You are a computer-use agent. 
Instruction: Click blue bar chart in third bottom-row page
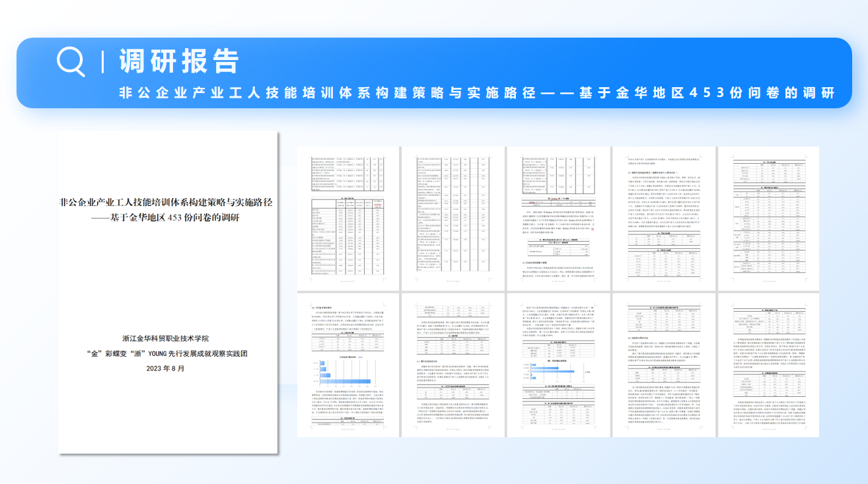(x=550, y=372)
